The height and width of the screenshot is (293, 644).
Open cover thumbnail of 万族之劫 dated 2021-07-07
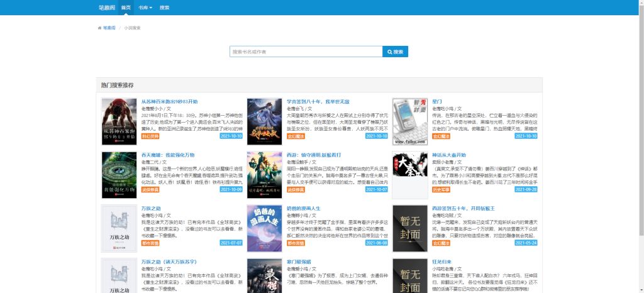coord(119,228)
